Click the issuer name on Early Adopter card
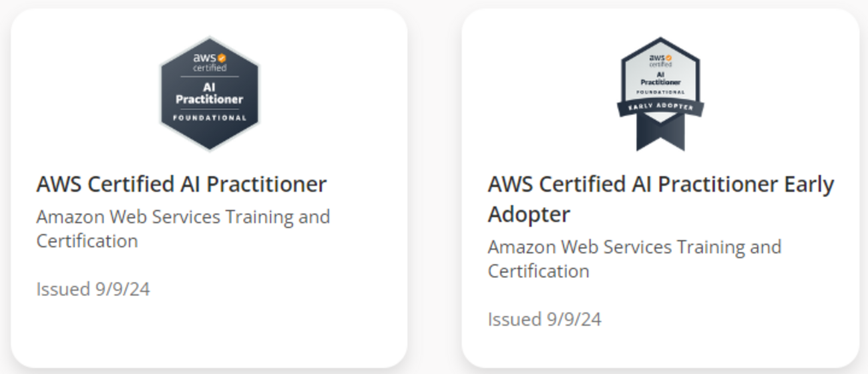 point(634,258)
